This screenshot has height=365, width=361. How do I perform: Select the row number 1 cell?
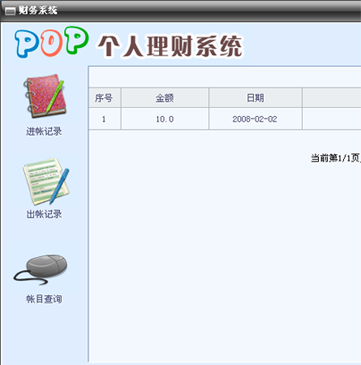pyautogui.click(x=105, y=119)
